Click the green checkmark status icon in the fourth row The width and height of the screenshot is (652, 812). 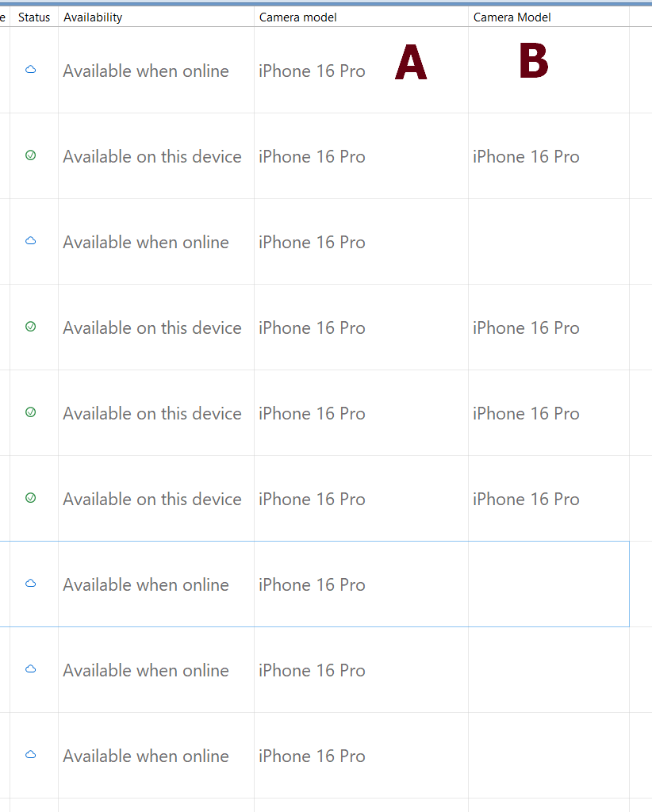(x=31, y=327)
